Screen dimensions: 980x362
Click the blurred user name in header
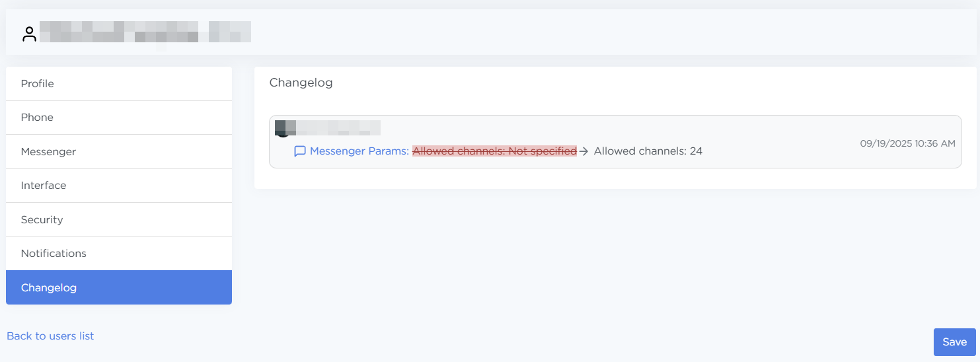point(145,32)
